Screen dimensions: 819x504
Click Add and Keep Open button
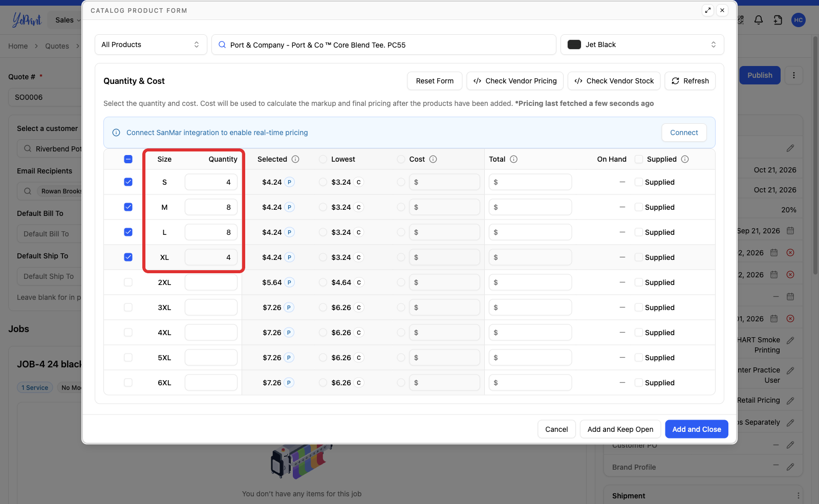[x=620, y=429]
